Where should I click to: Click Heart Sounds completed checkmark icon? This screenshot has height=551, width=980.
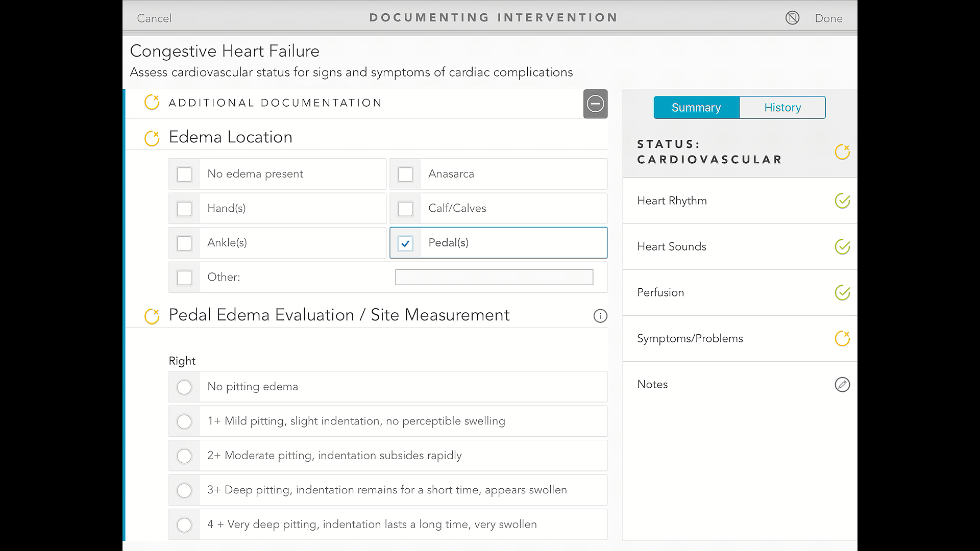[842, 246]
